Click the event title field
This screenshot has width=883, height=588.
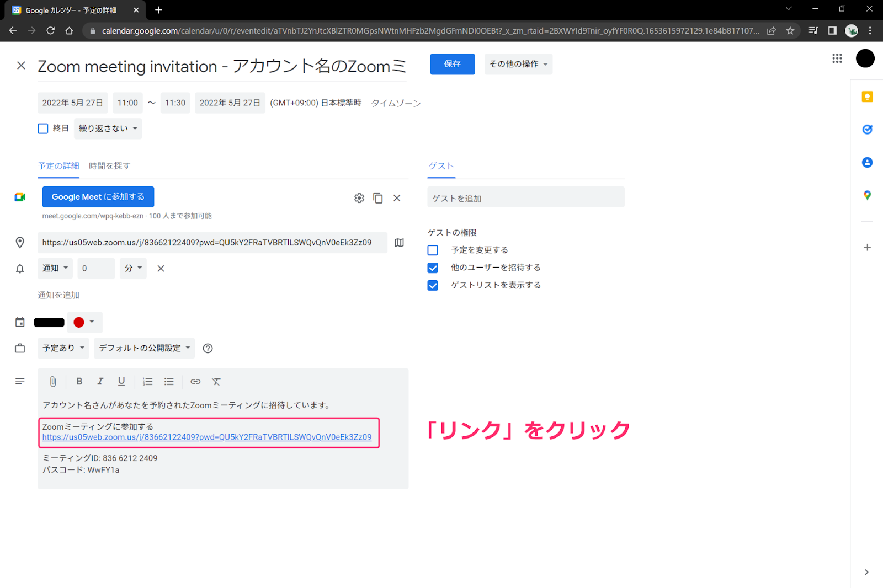222,66
